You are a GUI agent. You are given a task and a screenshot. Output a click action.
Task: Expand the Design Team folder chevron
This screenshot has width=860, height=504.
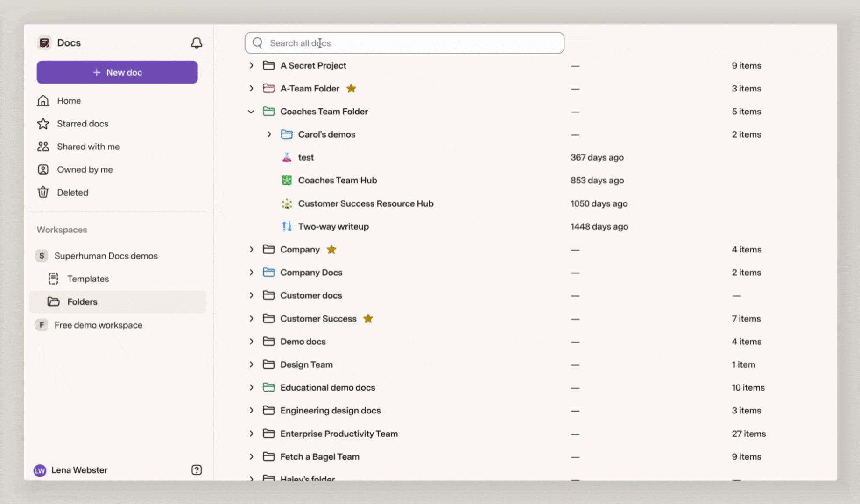[251, 364]
